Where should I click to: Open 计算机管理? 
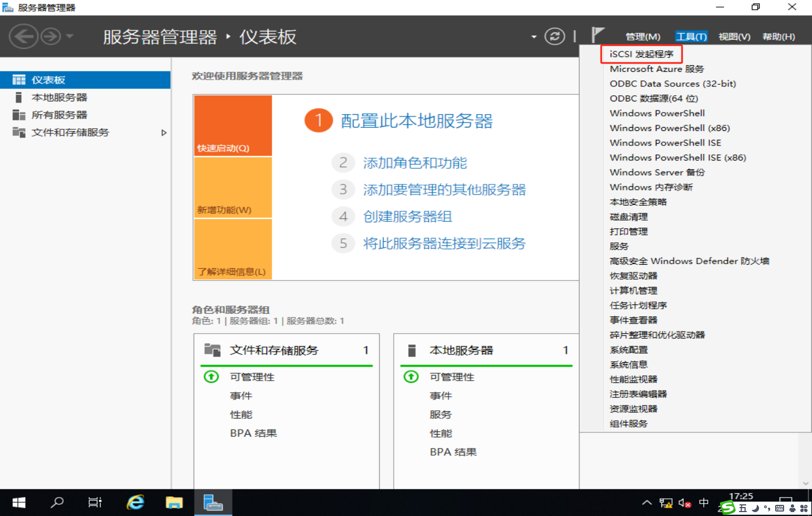(x=633, y=290)
